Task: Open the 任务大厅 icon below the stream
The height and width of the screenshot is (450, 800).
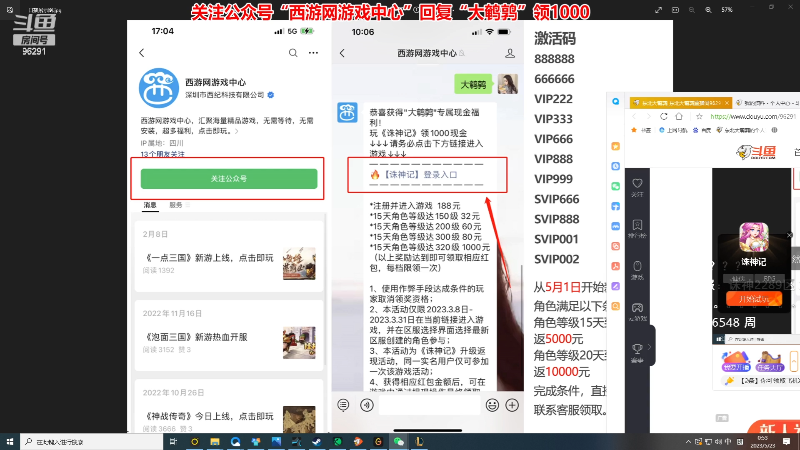Action: (770, 362)
